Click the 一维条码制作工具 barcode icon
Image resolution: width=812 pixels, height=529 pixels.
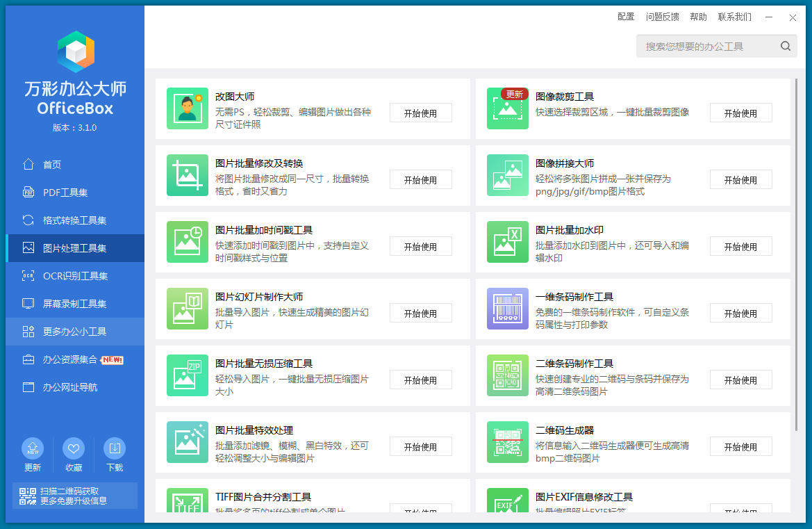(x=508, y=309)
